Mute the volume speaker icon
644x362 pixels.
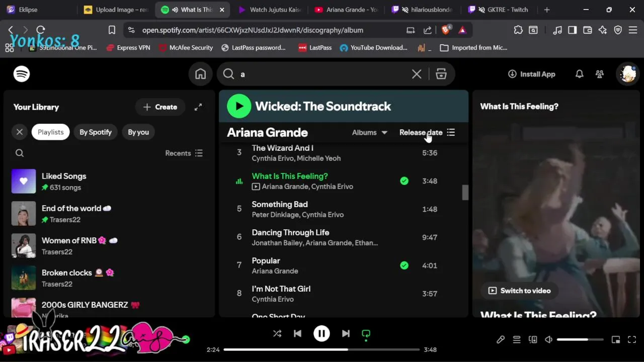coord(549,340)
